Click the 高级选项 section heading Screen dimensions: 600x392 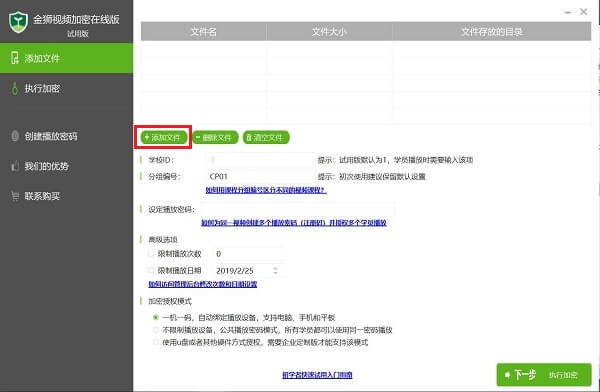click(x=163, y=240)
